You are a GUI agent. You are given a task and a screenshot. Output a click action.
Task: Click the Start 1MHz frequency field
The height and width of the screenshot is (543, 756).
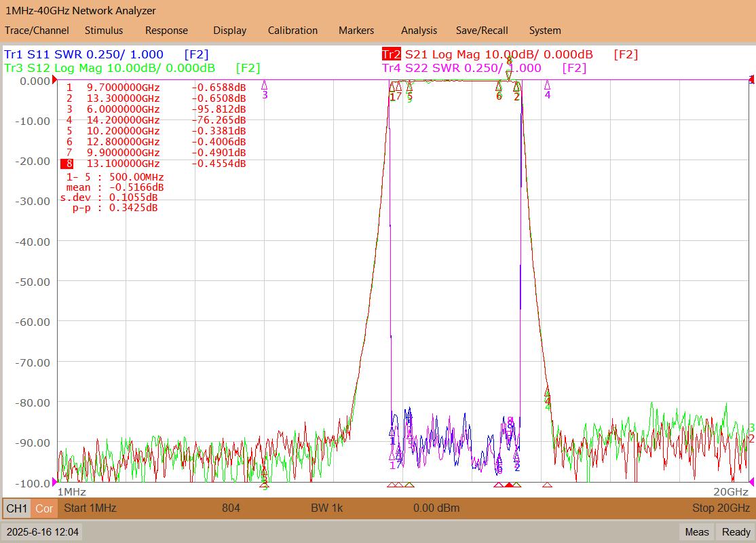(x=90, y=508)
